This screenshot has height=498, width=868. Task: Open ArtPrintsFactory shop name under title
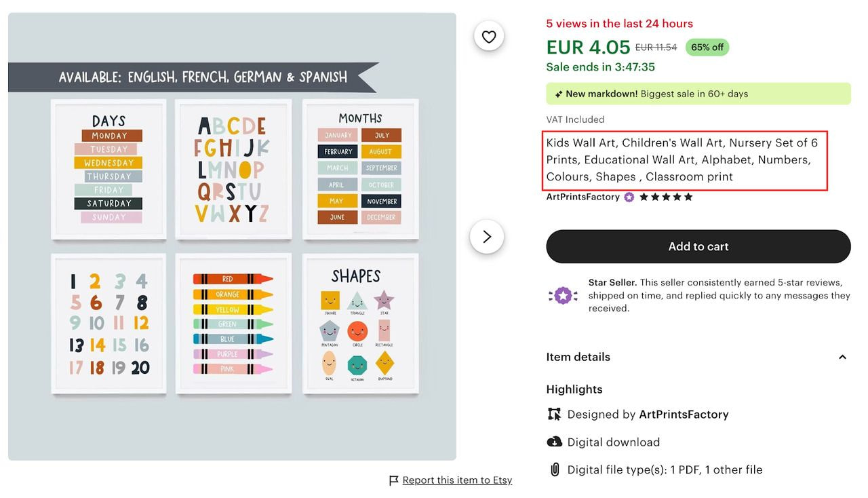pyautogui.click(x=583, y=197)
